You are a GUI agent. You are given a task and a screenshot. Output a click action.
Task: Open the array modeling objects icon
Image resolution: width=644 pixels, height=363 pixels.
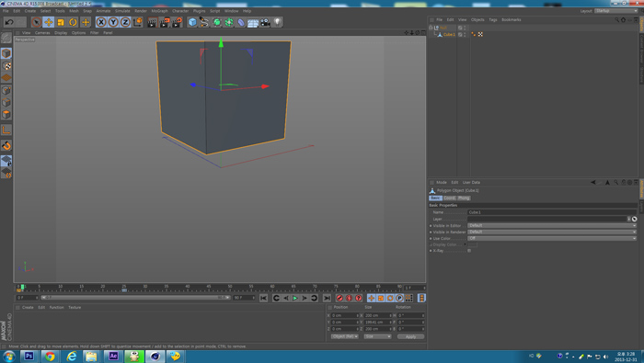tap(229, 22)
